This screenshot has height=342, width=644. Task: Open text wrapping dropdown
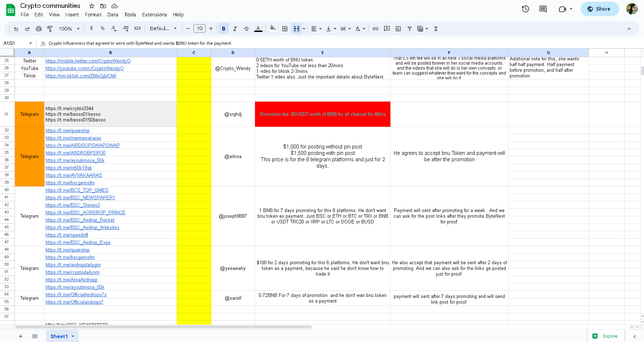(x=346, y=29)
